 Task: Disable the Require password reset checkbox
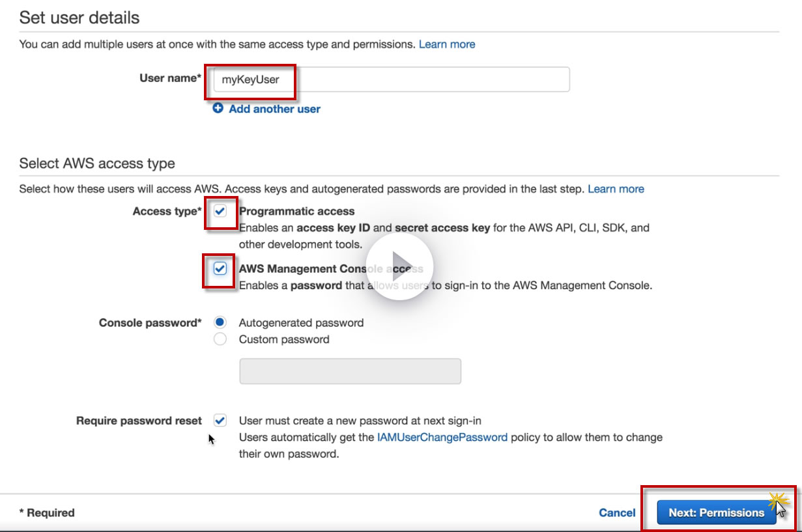pyautogui.click(x=220, y=421)
